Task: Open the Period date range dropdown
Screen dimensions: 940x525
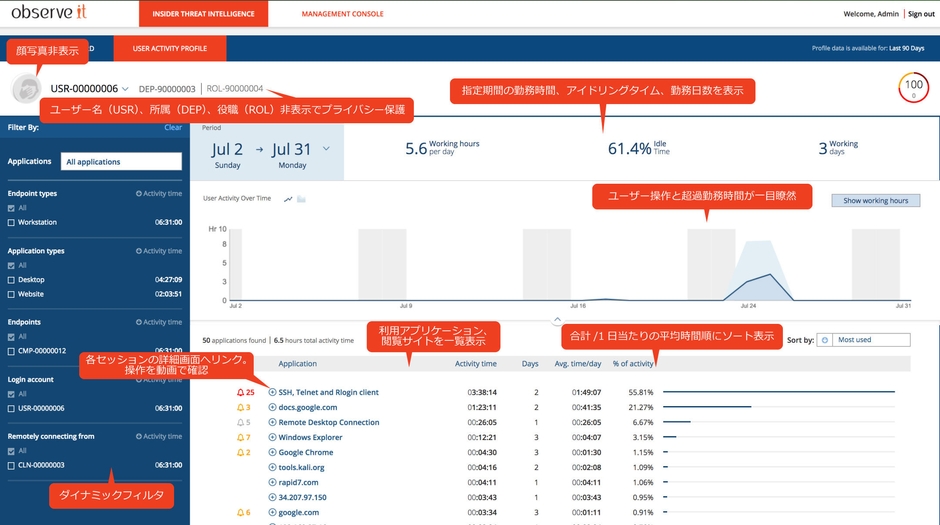Action: 326,149
